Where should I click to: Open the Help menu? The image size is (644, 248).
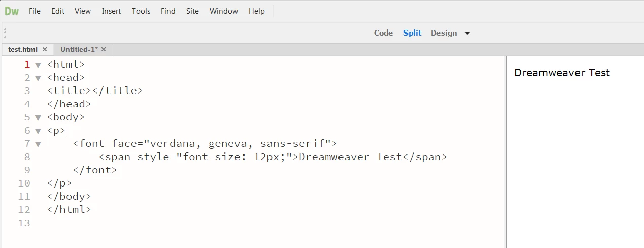point(257,11)
